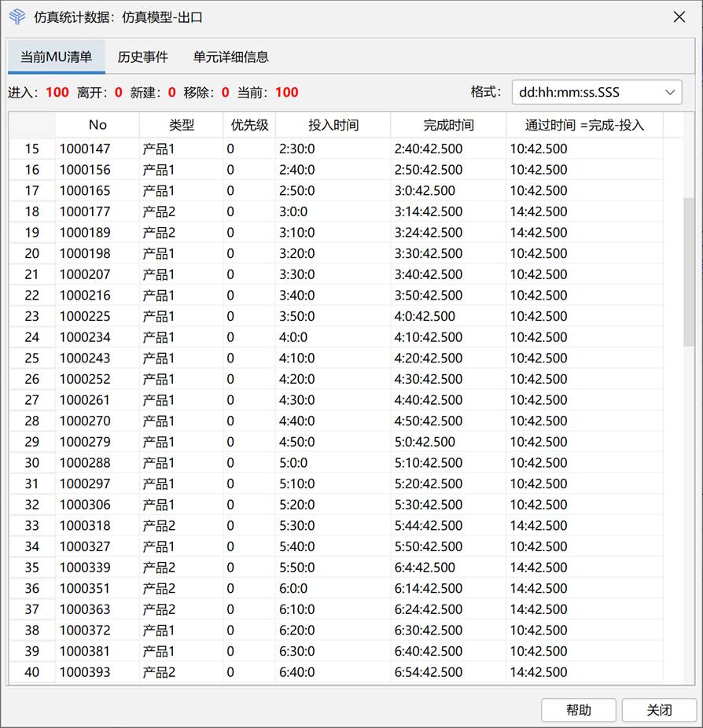Click the dropdown chevron next to 格式
The image size is (703, 728).
(x=671, y=92)
